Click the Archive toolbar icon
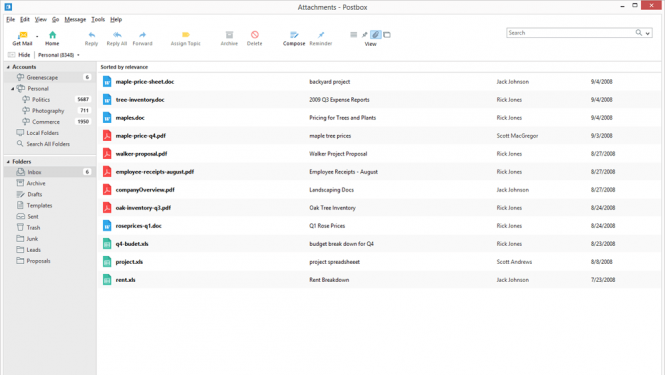665x375 pixels. (229, 35)
